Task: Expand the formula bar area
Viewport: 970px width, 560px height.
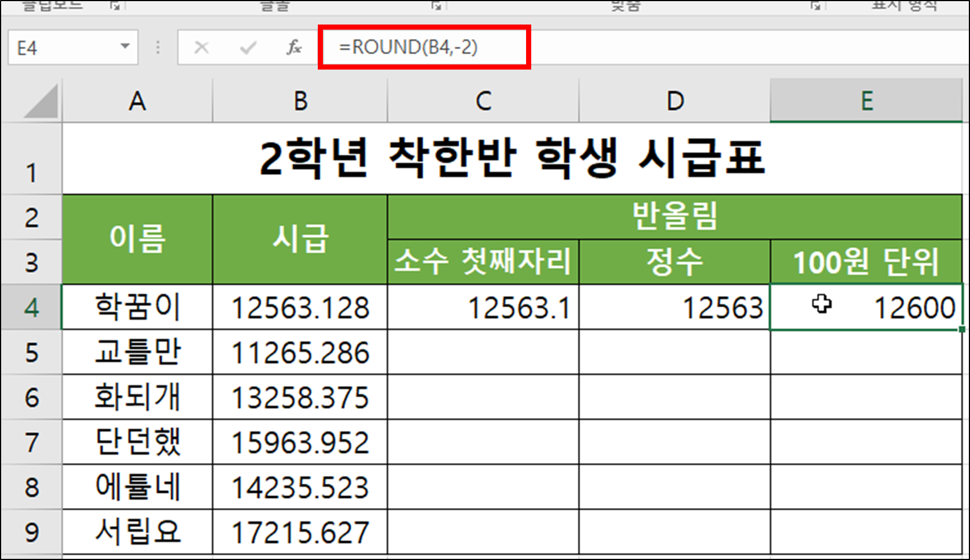Action: pyautogui.click(x=157, y=48)
